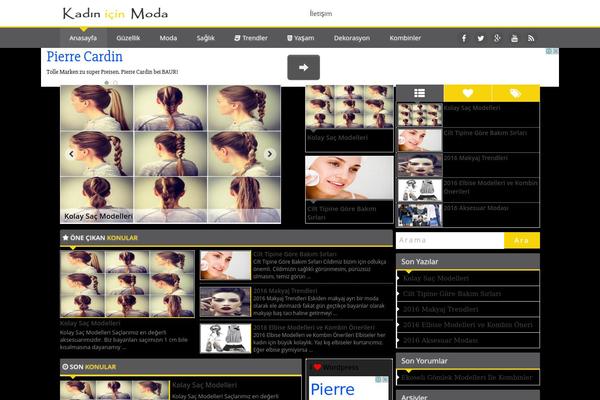Image resolution: width=600 pixels, height=400 pixels.
Task: Go to the Anasayfa menu item
Action: 83,38
